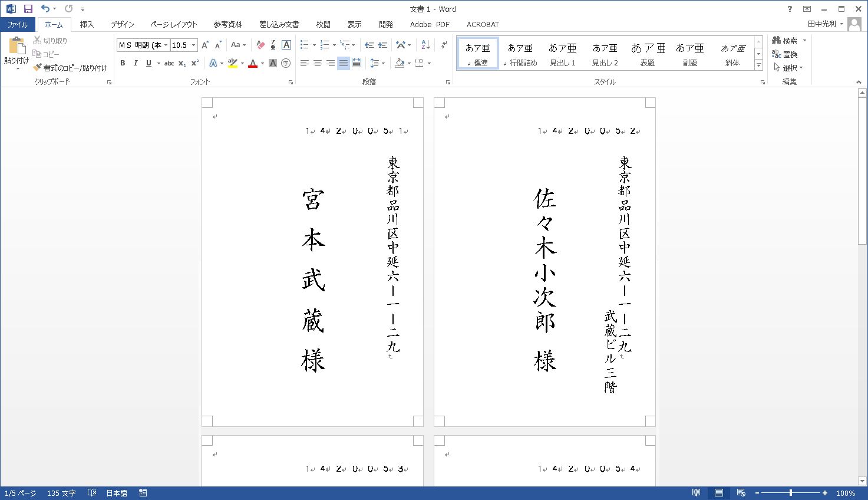The height and width of the screenshot is (500, 868).
Task: Click the clear formatting eraser icon
Action: pyautogui.click(x=260, y=45)
